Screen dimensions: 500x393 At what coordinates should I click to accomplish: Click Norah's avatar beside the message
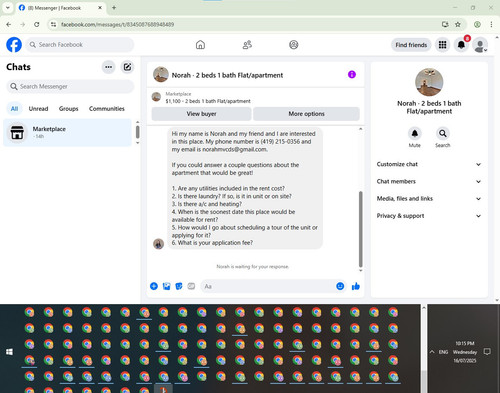click(158, 244)
